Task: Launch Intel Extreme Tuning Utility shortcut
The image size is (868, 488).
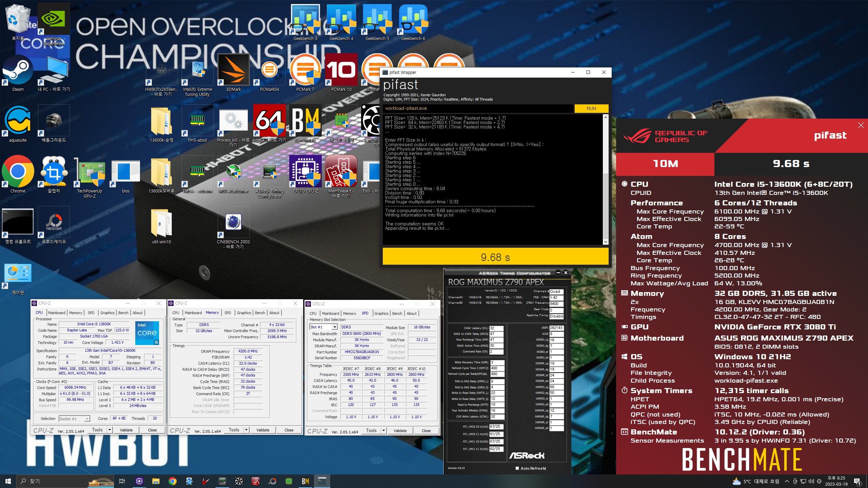Action: click(197, 75)
